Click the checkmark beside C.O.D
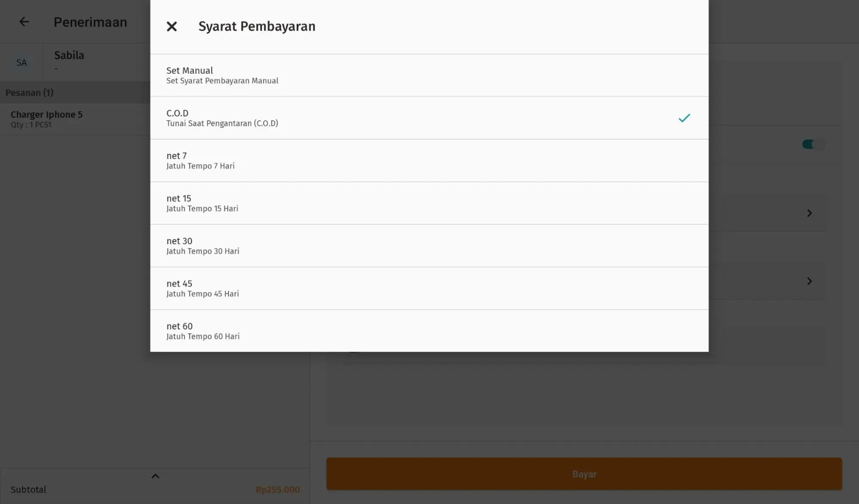The height and width of the screenshot is (504, 859). click(684, 118)
